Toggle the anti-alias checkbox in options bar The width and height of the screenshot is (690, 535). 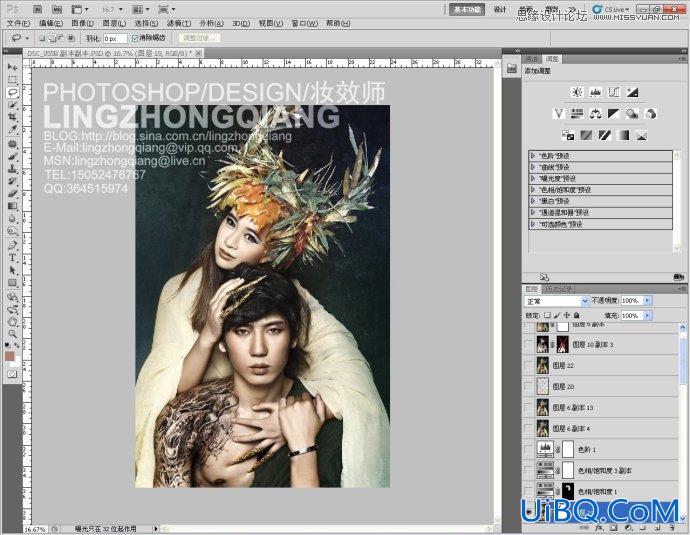click(135, 39)
